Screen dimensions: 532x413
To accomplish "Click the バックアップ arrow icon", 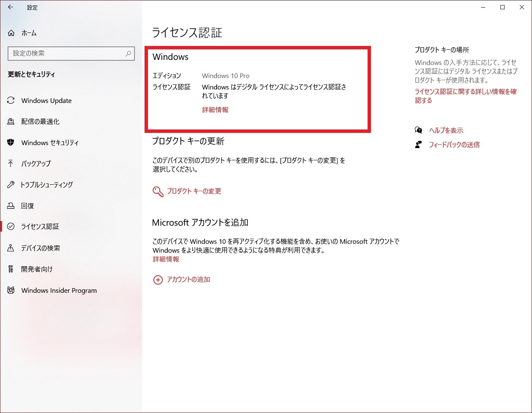I will tap(11, 164).
